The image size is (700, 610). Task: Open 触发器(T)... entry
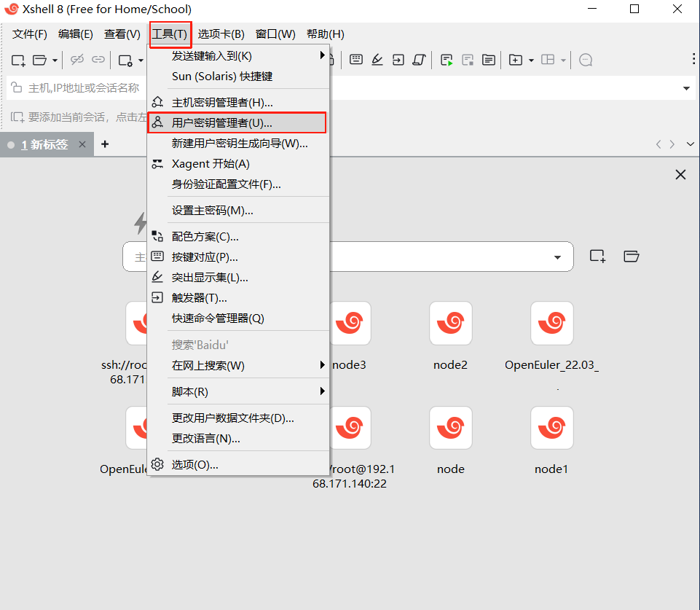[238, 298]
